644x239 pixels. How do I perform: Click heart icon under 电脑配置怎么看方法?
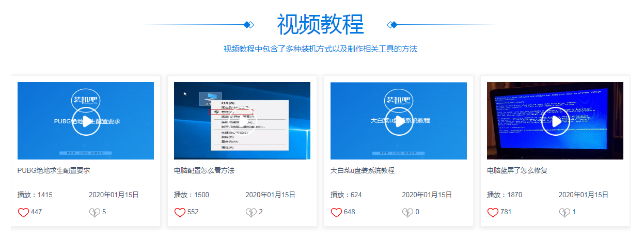(x=180, y=212)
